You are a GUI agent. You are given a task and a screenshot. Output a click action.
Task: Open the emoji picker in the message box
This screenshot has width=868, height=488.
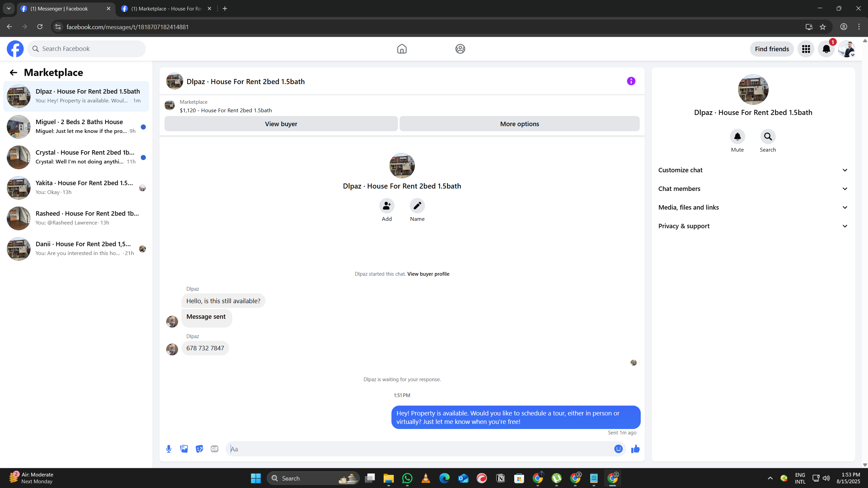(x=618, y=449)
